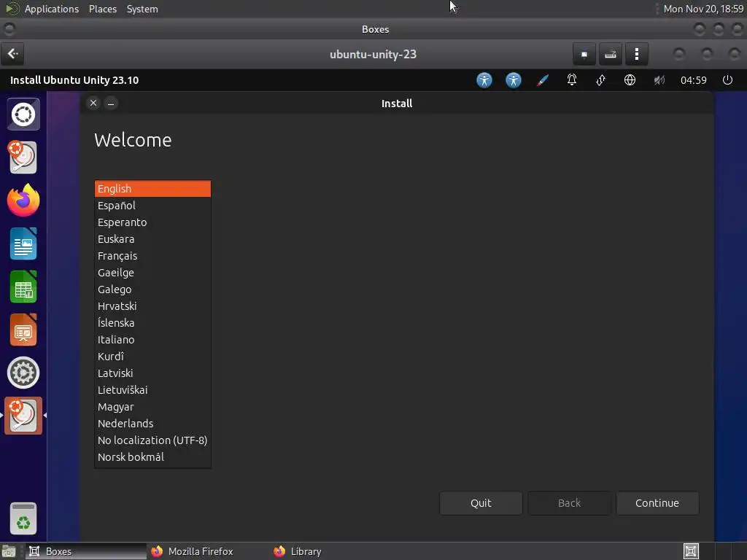Minimize the Install window
The width and height of the screenshot is (747, 560).
point(111,103)
